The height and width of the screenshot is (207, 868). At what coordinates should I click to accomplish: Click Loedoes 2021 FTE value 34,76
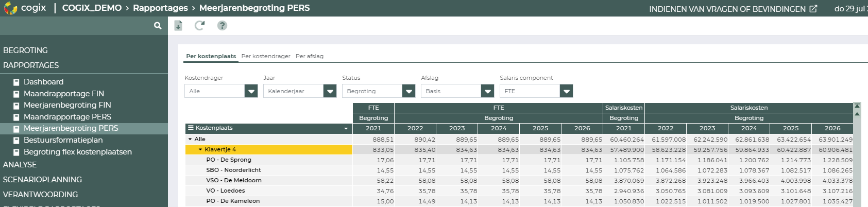point(385,191)
